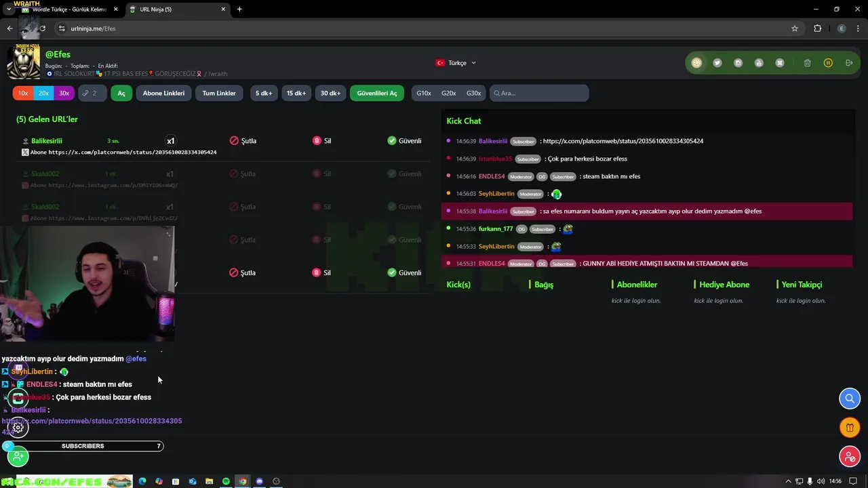Click the Abonelikler column header

click(637, 285)
